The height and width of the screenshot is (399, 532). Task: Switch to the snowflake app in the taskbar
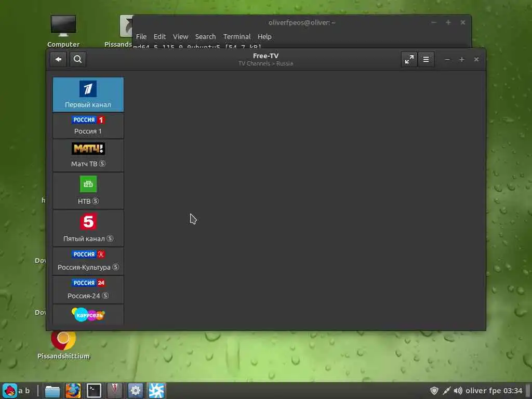point(156,391)
